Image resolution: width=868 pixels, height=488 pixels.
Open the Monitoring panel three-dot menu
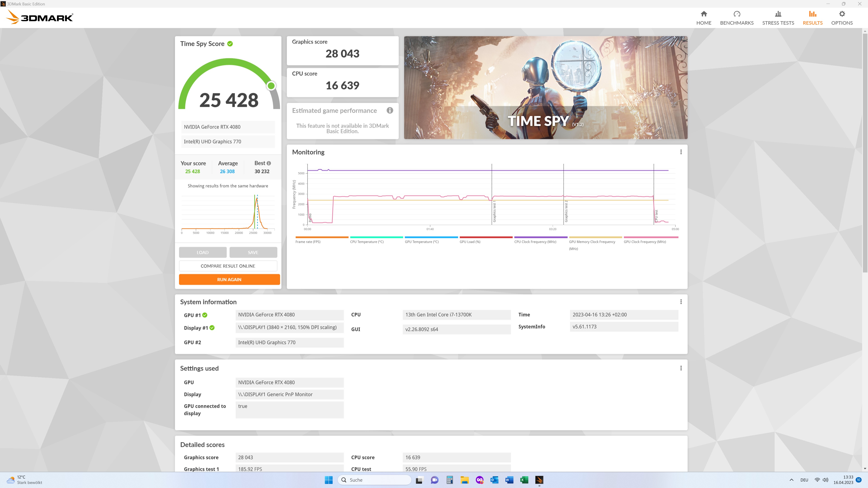click(x=681, y=152)
